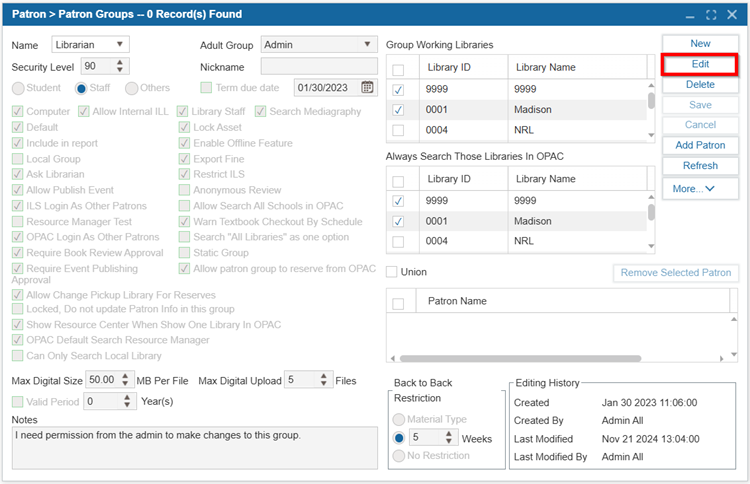Click Group Working Libraries scrollbar thumb
The height and width of the screenshot is (484, 750).
(x=651, y=100)
